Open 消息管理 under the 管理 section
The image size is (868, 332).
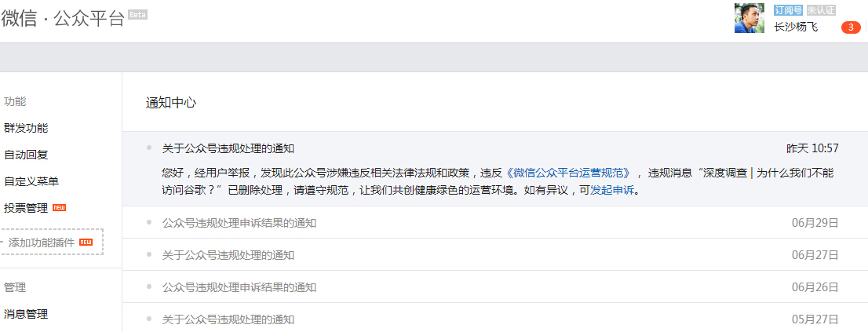pyautogui.click(x=26, y=314)
